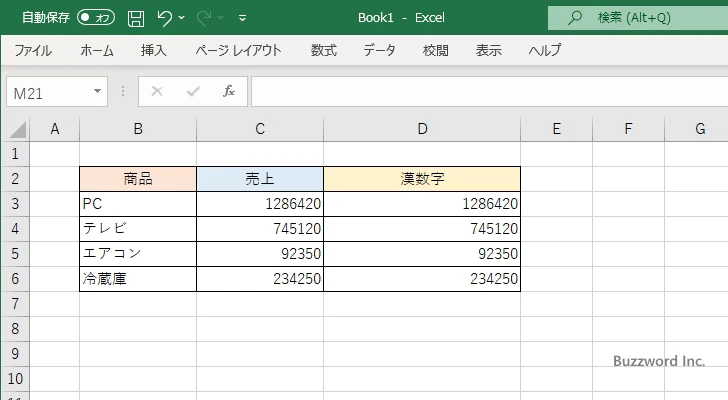
Task: Open Customize Quick Access Toolbar dropdown
Action: (242, 18)
